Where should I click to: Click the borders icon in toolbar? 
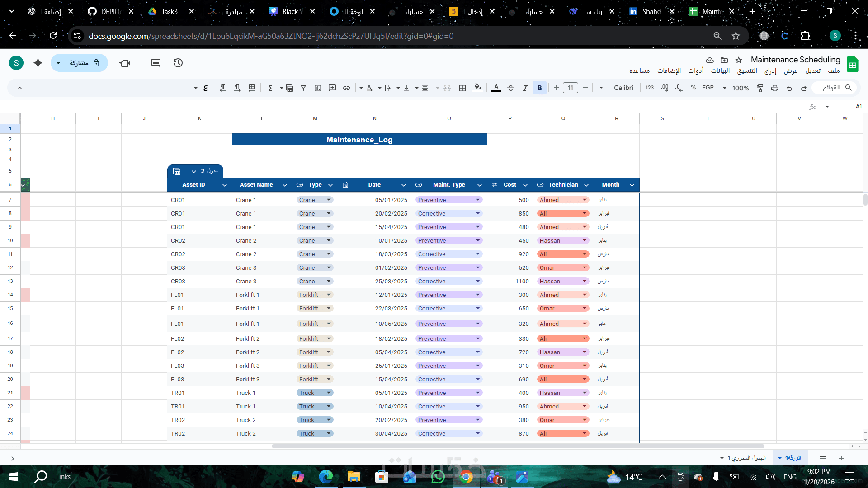462,88
